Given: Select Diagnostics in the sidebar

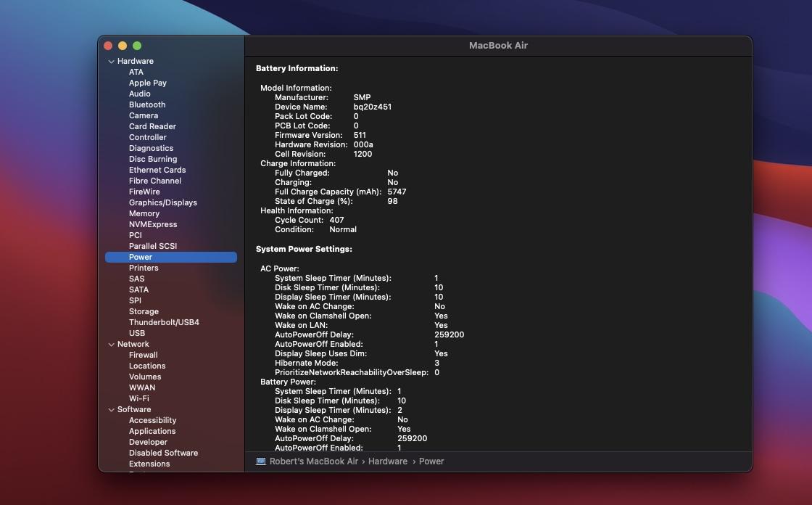Looking at the screenshot, I should point(152,148).
